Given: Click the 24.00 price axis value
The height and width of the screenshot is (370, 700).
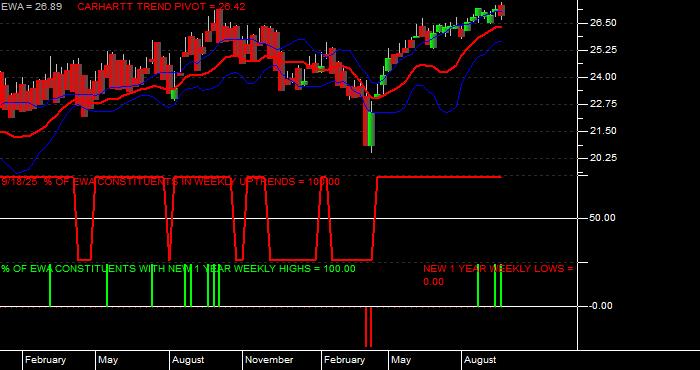Looking at the screenshot, I should pyautogui.click(x=603, y=77).
